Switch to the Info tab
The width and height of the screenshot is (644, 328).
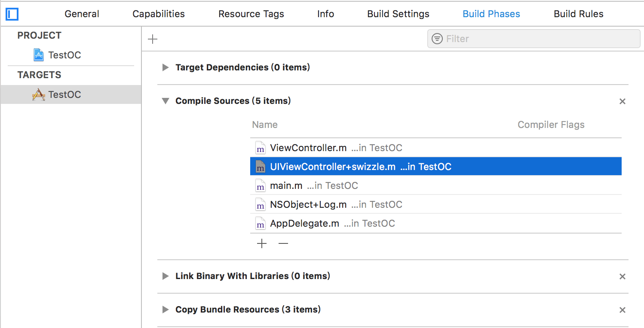(x=325, y=14)
